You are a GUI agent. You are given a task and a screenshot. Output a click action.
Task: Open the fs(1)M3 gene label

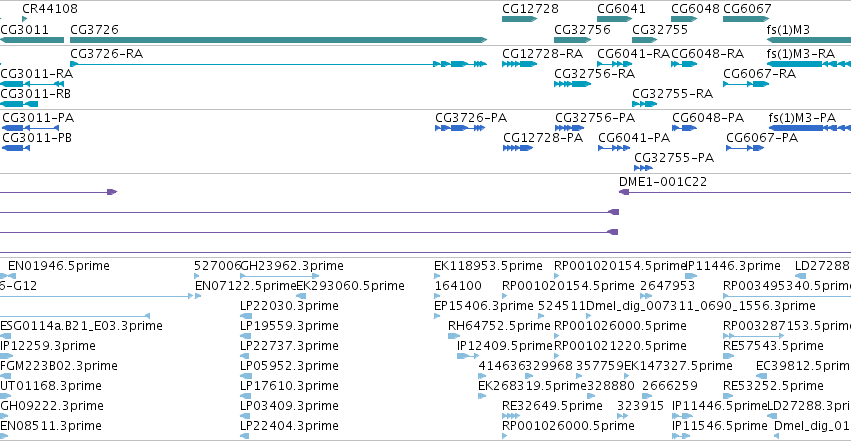[788, 29]
